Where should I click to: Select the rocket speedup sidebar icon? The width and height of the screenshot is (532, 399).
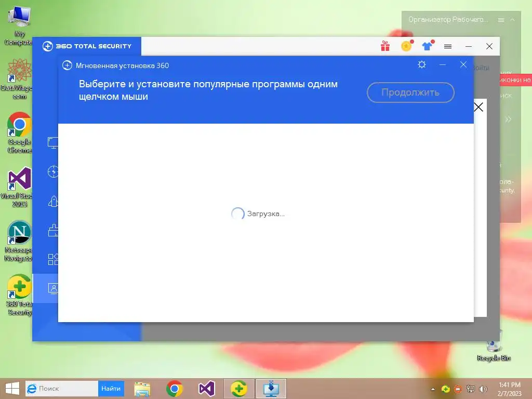(53, 201)
